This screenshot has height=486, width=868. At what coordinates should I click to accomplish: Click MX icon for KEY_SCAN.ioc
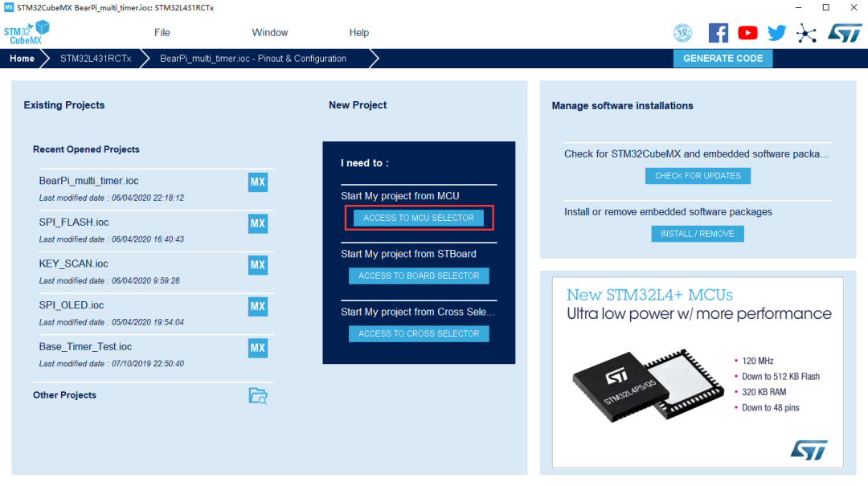(x=257, y=264)
